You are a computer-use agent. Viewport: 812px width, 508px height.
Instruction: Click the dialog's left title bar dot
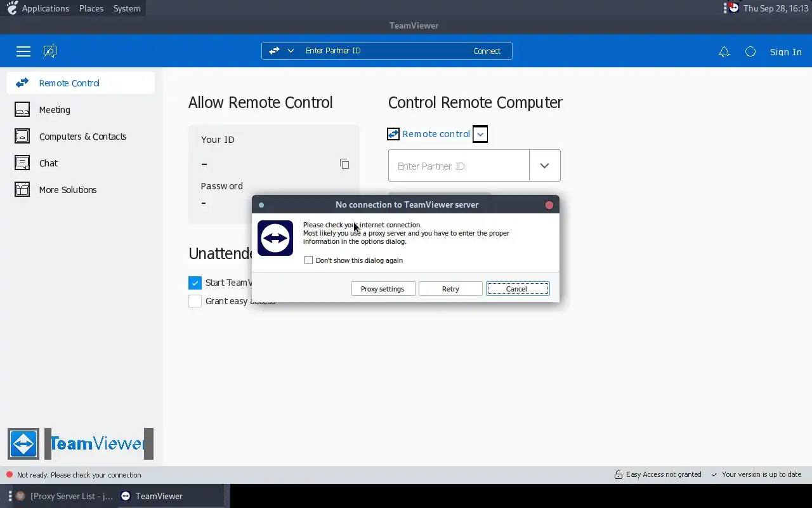pyautogui.click(x=261, y=205)
